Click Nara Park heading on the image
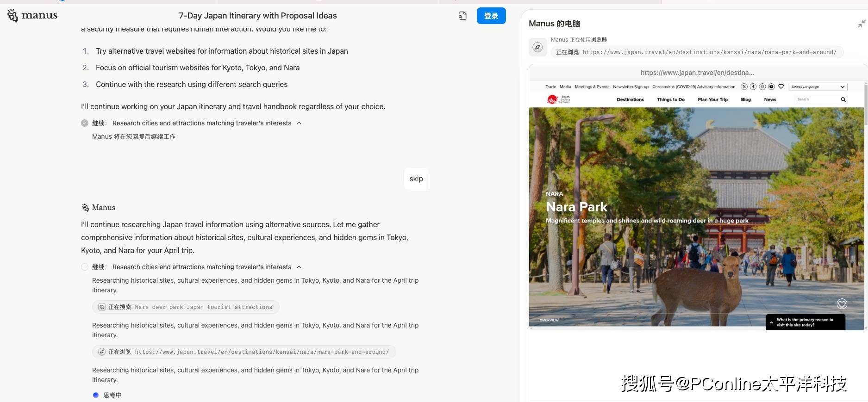Screen dimensions: 868x402 [x=576, y=207]
